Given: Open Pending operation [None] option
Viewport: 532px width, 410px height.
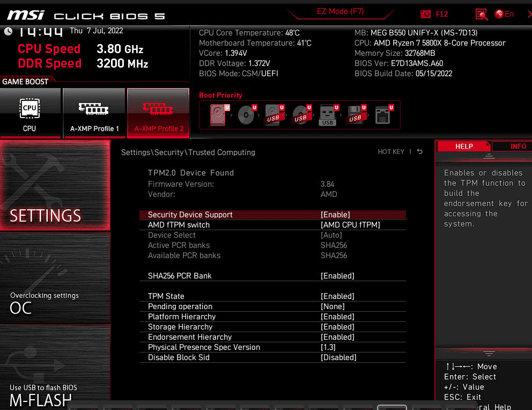Looking at the screenshot, I should point(332,306).
